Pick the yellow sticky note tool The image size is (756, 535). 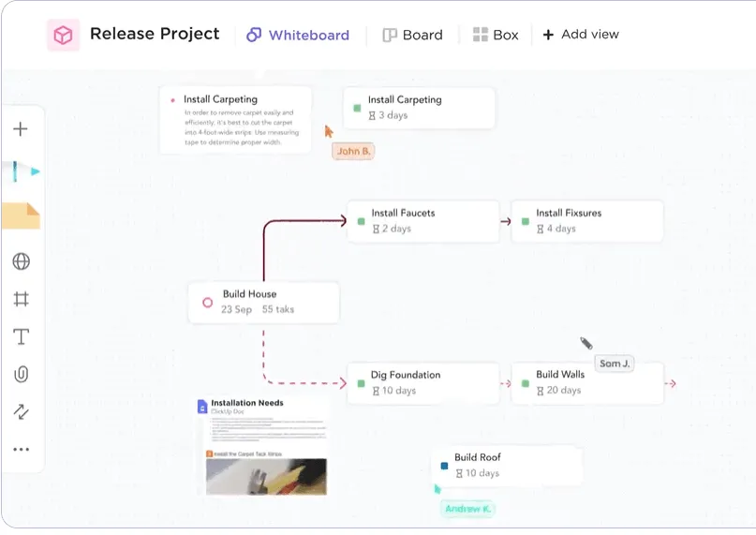21,215
